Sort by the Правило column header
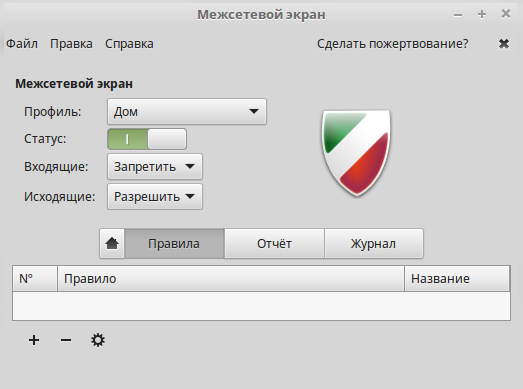Viewport: 523px width, 389px height. 231,279
